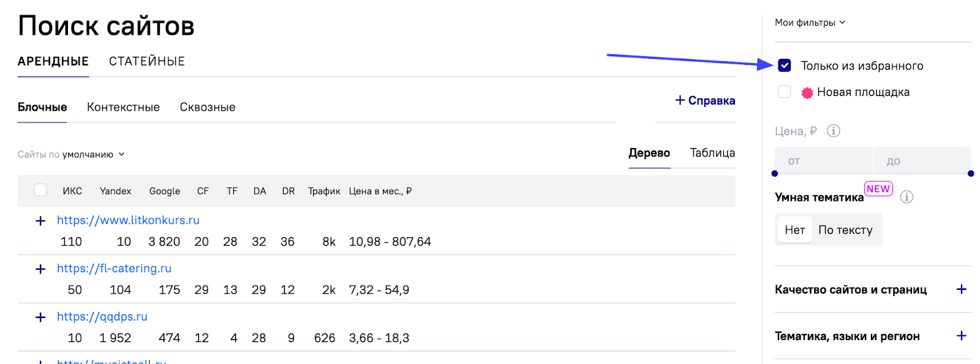The height and width of the screenshot is (364, 980).
Task: Expand the Качество сайтов и страниц section
Action: click(x=961, y=289)
